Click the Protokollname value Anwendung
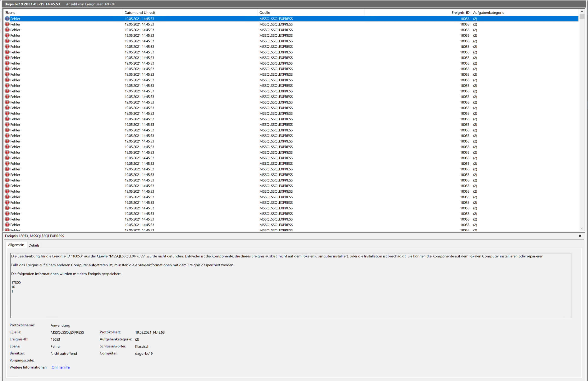 [x=60, y=325]
